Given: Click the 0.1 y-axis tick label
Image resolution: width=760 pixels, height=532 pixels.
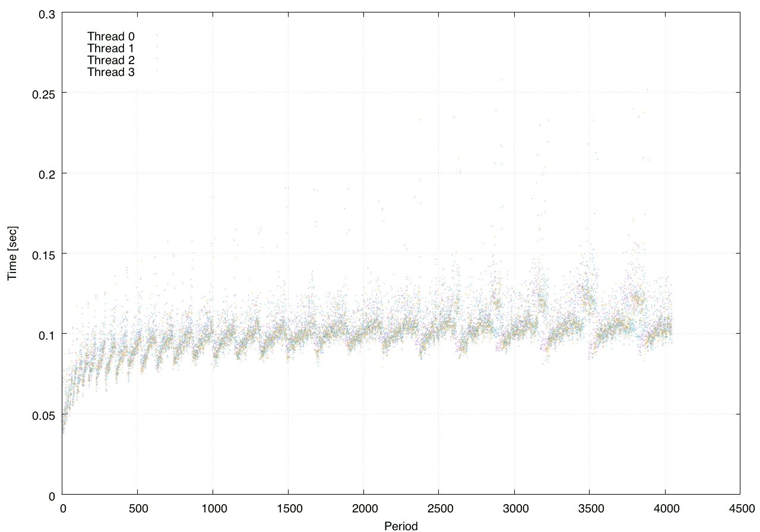Looking at the screenshot, I should pos(46,334).
